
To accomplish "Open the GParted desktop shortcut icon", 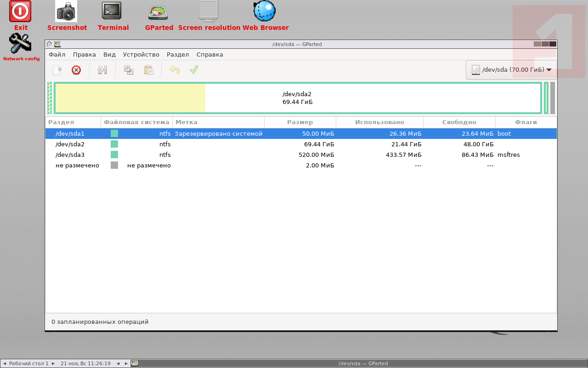I will (158, 12).
